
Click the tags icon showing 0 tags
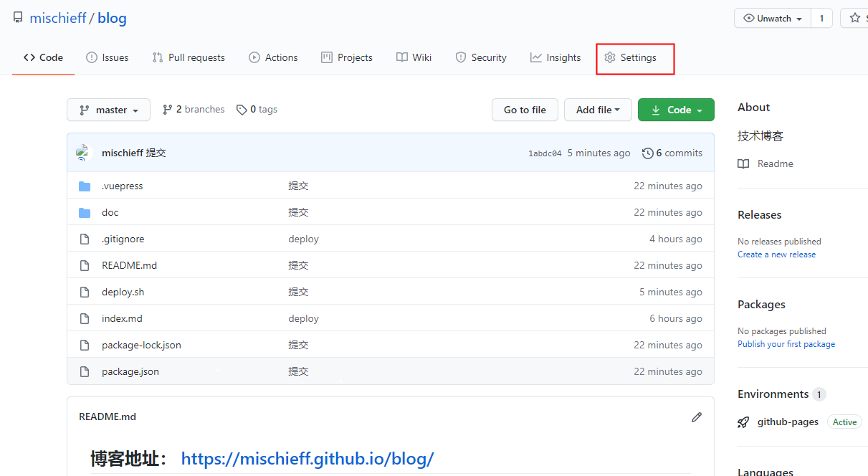pos(242,110)
